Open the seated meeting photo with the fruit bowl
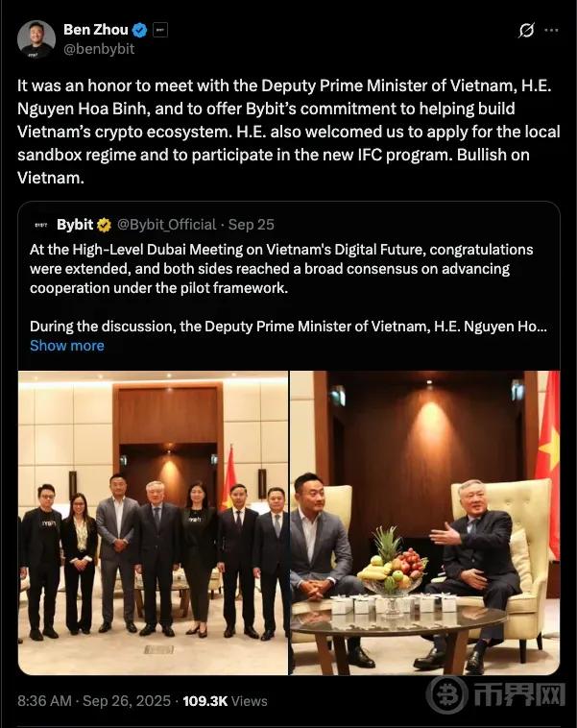Viewport: 577px width, 728px height. point(424,522)
